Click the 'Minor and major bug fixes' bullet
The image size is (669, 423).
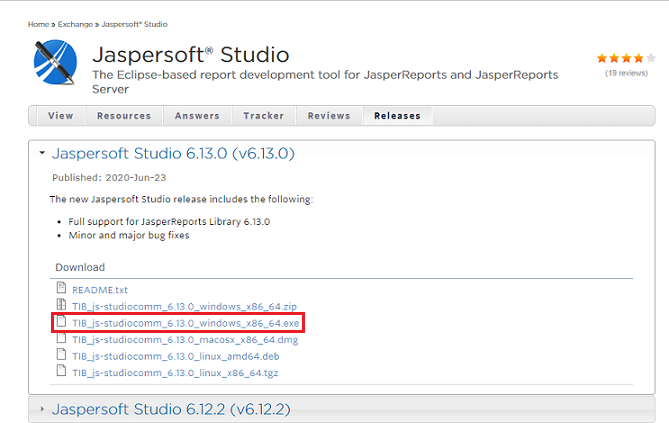tap(129, 236)
